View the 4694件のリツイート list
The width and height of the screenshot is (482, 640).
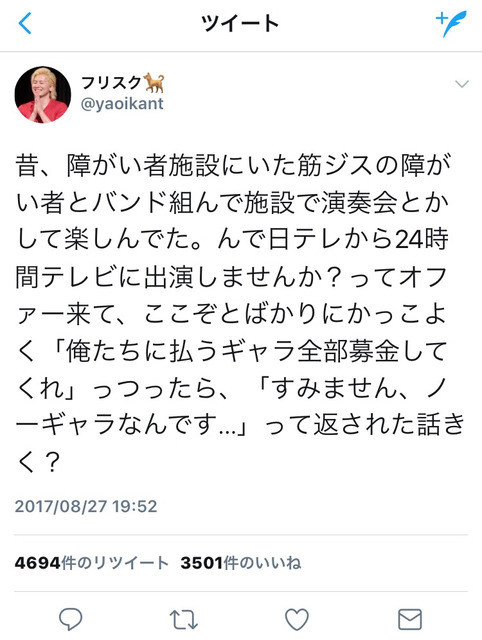click(91, 563)
